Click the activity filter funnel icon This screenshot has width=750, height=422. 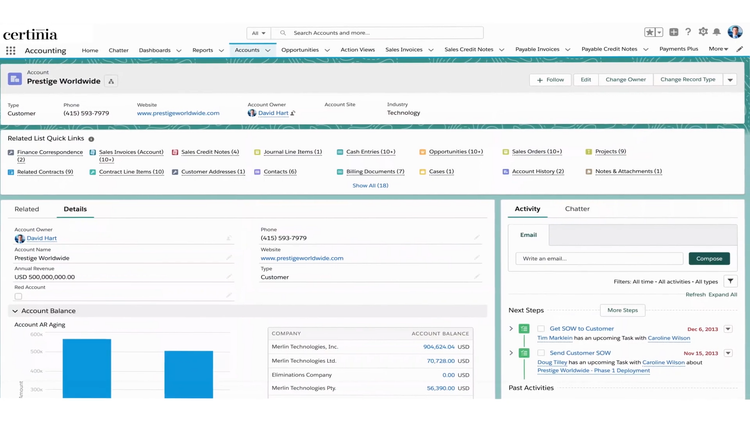coord(730,282)
